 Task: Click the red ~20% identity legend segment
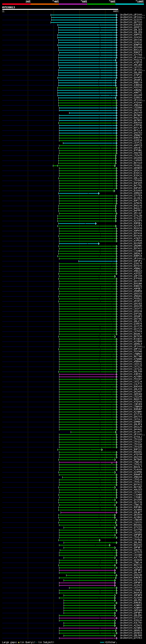pos(16,4)
